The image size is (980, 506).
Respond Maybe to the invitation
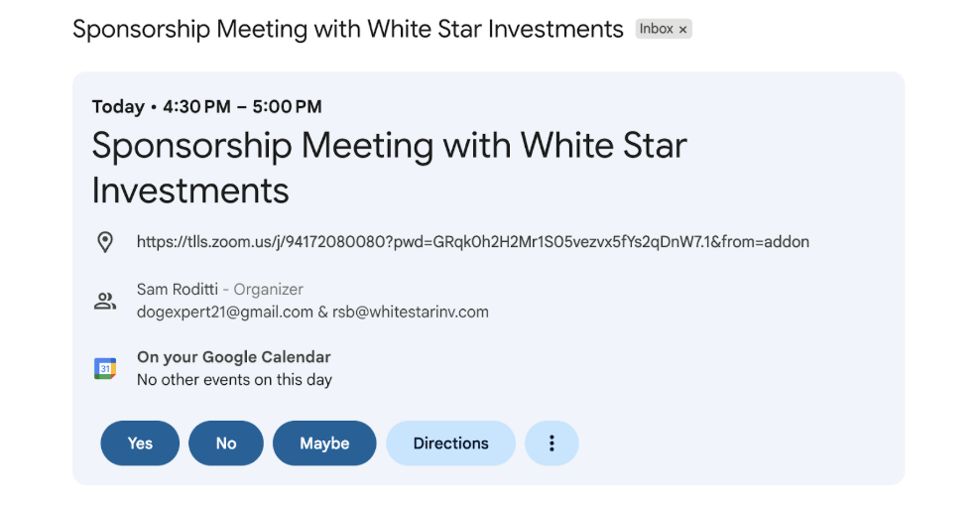click(x=324, y=443)
